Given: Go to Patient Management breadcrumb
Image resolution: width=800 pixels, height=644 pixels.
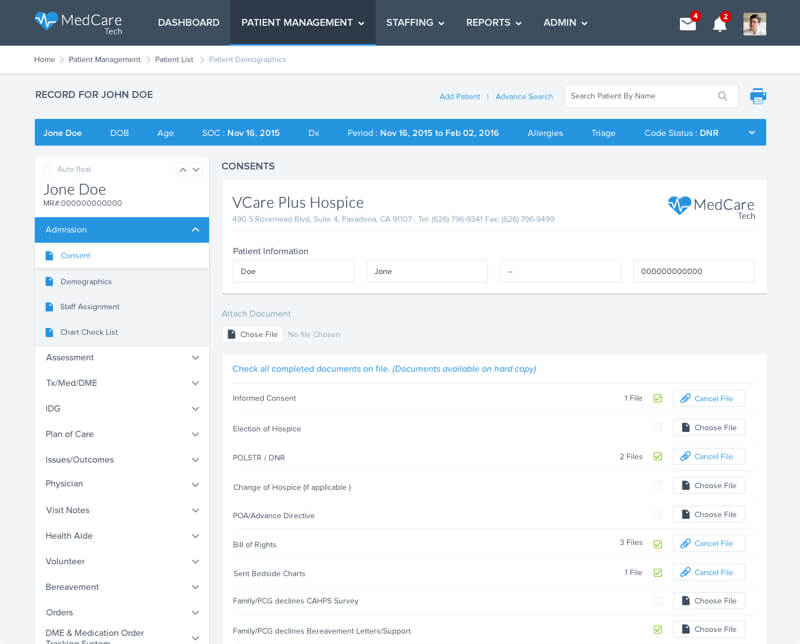Looking at the screenshot, I should pos(105,60).
